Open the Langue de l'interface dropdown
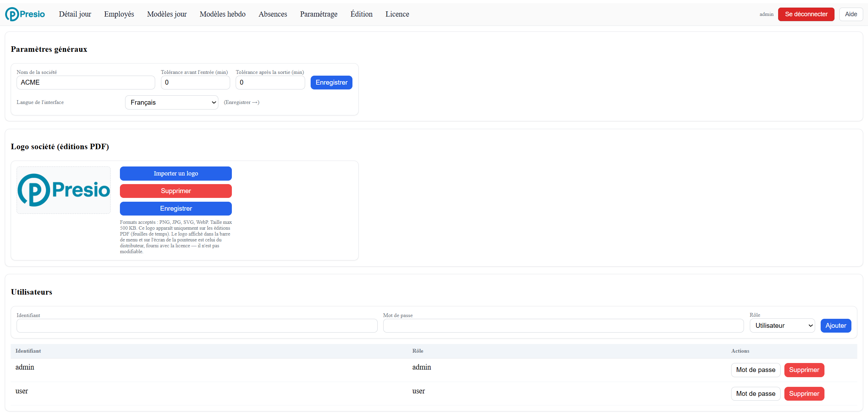Viewport: 868px width, 420px height. (171, 102)
